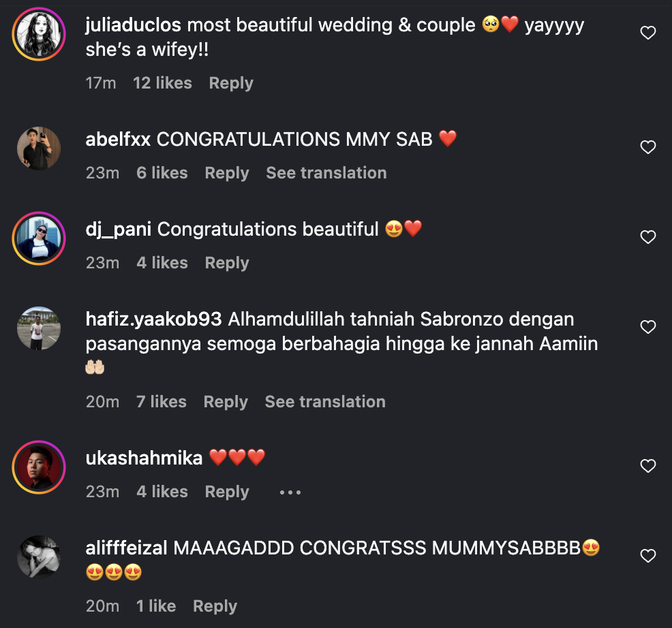Reply to alifffeizal's comment
This screenshot has height=628, width=672.
click(x=215, y=606)
